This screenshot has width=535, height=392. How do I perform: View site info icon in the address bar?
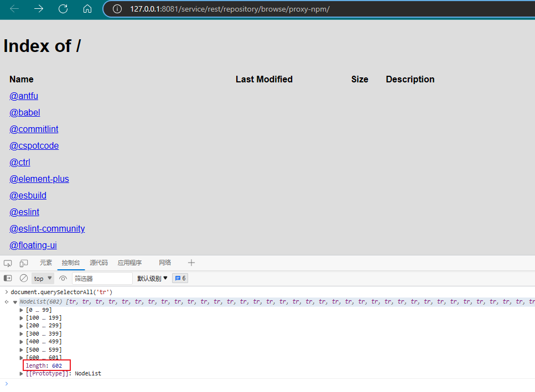pos(117,9)
